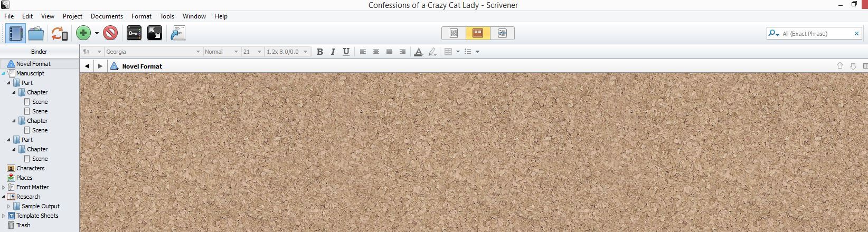Expand the Sample Output folder arrow
The width and height of the screenshot is (868, 232).
[x=9, y=206]
